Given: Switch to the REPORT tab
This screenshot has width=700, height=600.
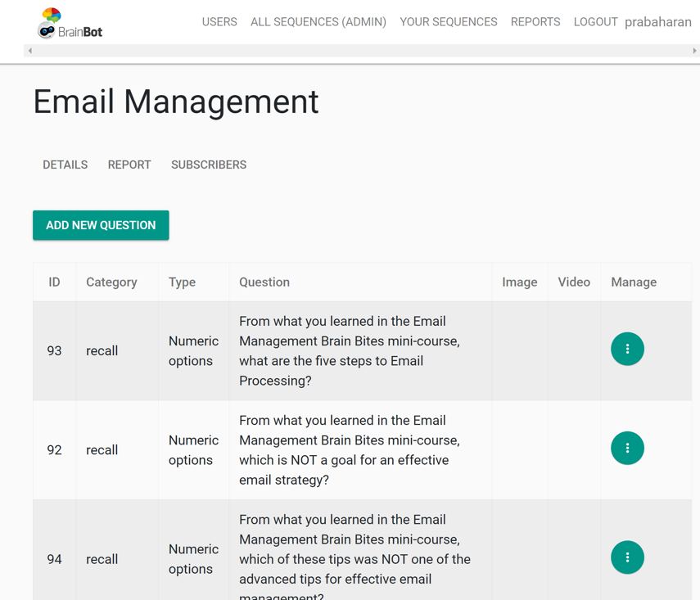Looking at the screenshot, I should [x=129, y=165].
